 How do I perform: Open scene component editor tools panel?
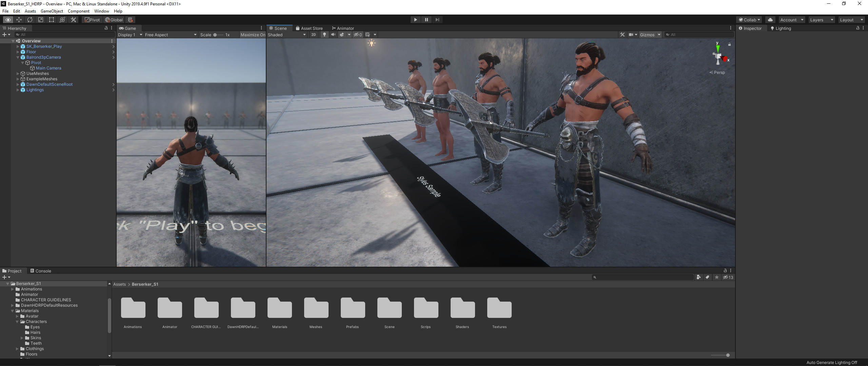[622, 35]
